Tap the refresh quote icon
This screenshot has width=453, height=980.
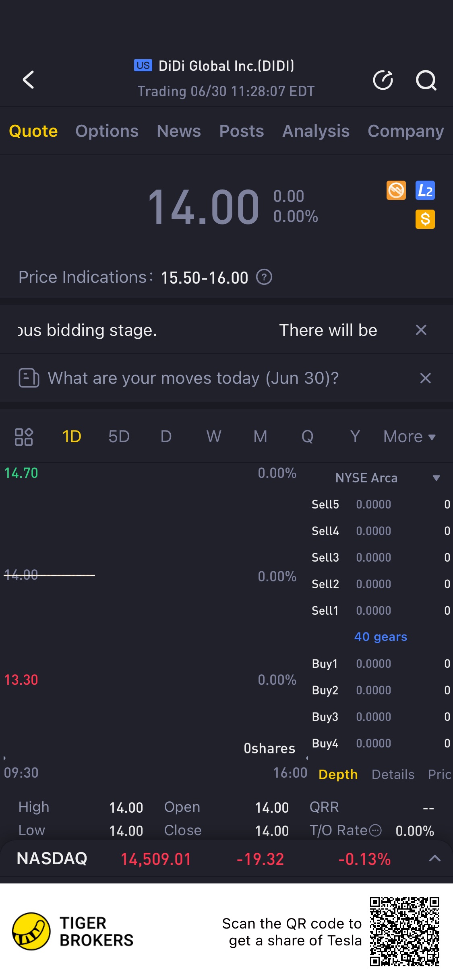[383, 80]
